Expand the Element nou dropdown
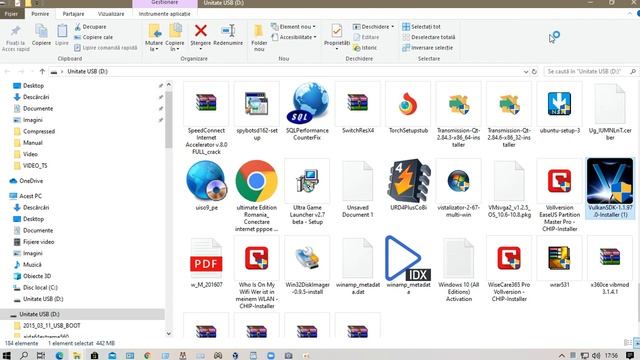This screenshot has width=640, height=360. pyautogui.click(x=293, y=27)
